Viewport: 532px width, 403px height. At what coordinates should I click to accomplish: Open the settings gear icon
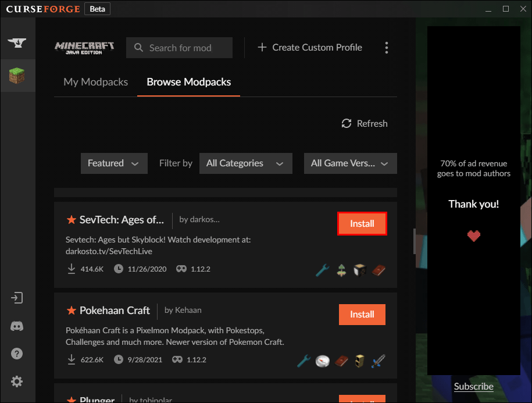click(17, 381)
